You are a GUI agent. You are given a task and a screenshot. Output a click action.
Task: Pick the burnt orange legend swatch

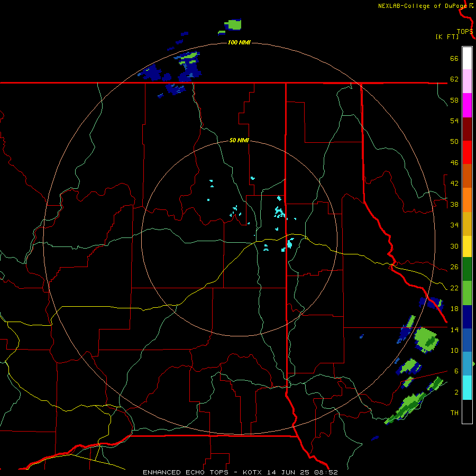pos(467,176)
